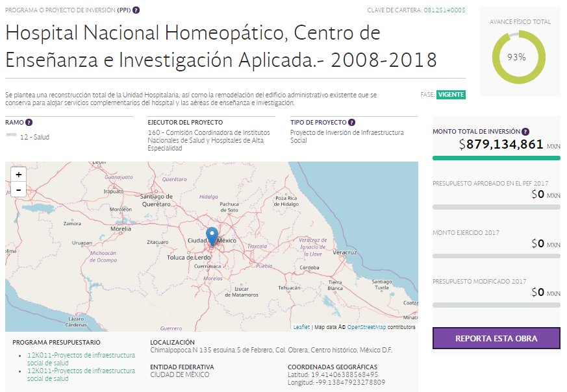The image size is (567, 392).
Task: Click the green total investment progress bar
Action: (x=496, y=158)
